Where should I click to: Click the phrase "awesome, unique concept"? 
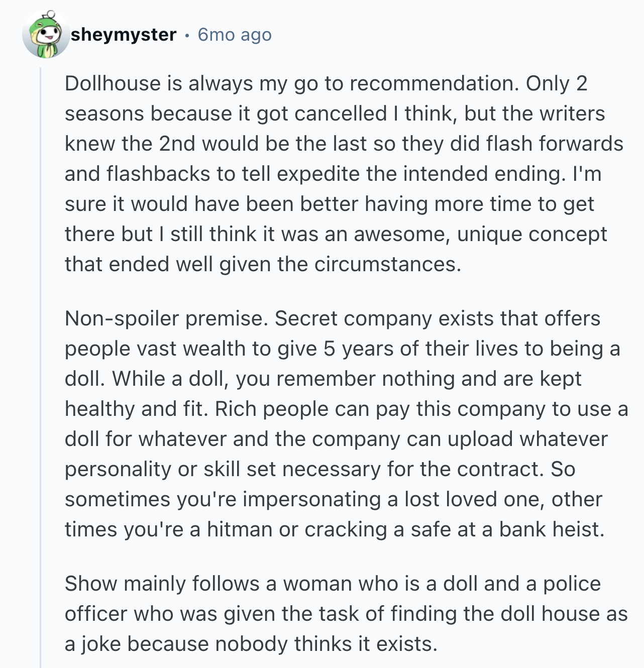click(x=480, y=234)
